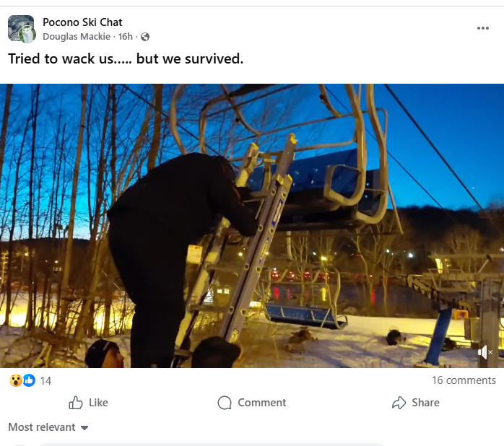Screen dimensions: 504x446
Task: Share the post via the Share button
Action: click(x=415, y=403)
